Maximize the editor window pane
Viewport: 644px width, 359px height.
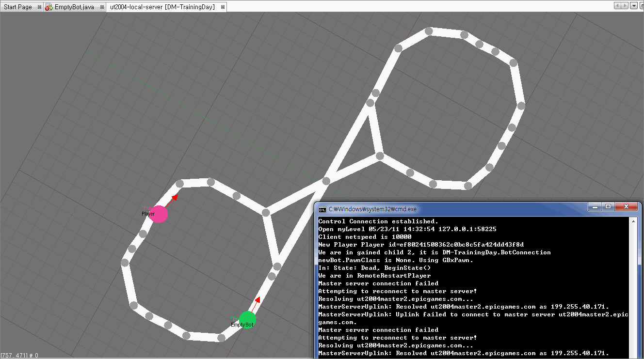coord(641,6)
